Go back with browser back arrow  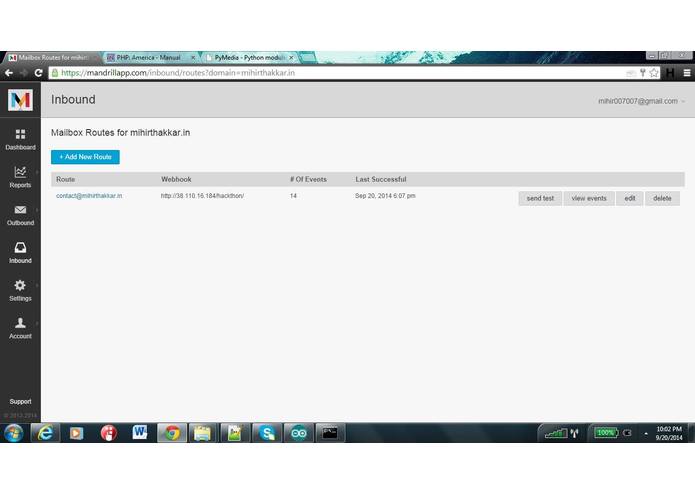point(9,73)
